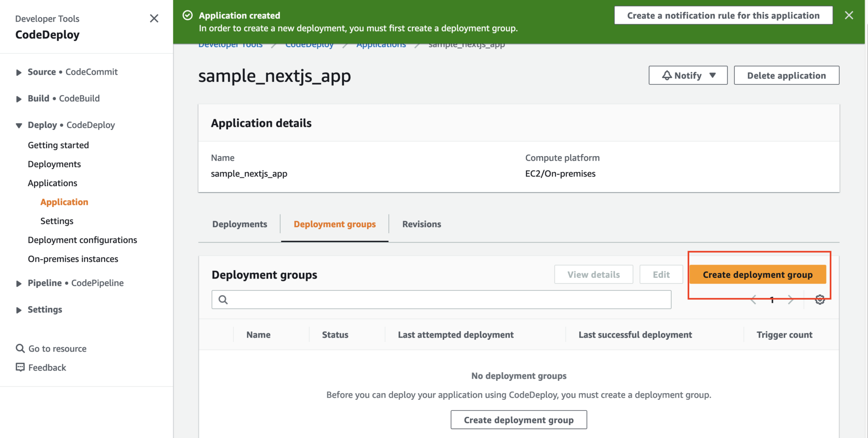The height and width of the screenshot is (438, 868).
Task: Close the Developer Tools side navigation panel
Action: [154, 19]
